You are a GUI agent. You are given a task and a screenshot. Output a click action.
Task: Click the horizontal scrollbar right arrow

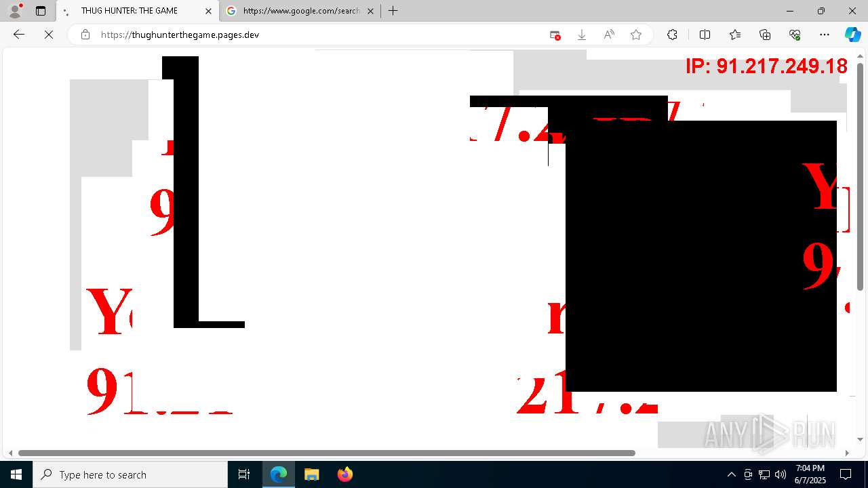pyautogui.click(x=847, y=453)
